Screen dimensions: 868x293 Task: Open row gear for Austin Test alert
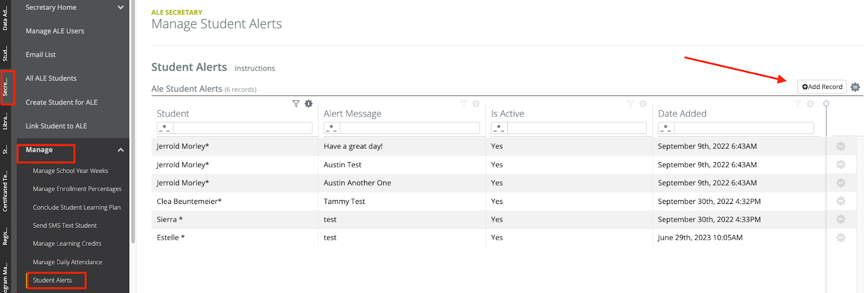pyautogui.click(x=841, y=164)
